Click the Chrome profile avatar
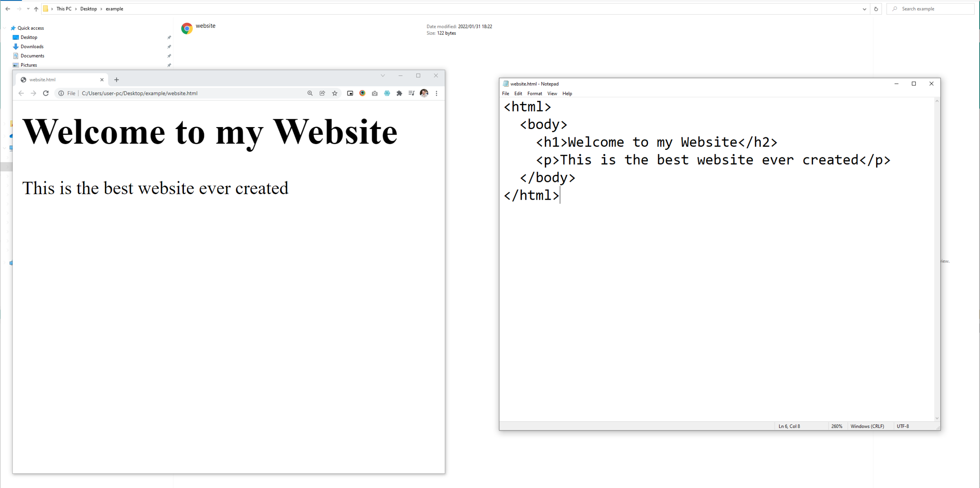980x488 pixels. point(424,93)
